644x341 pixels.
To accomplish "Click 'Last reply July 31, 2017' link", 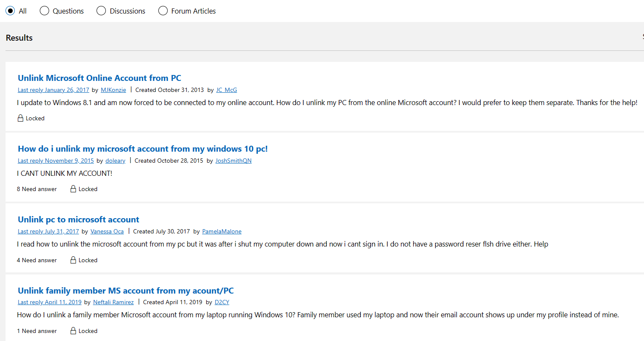I will coord(48,231).
